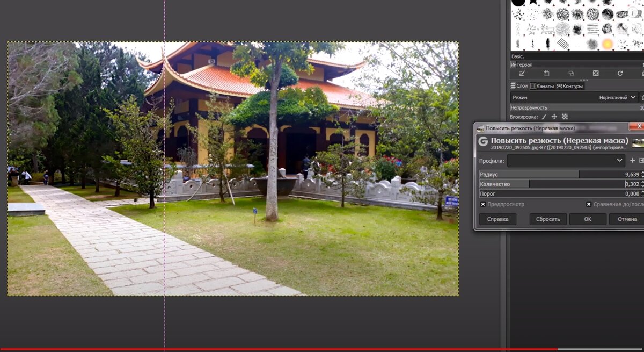644x352 pixels.
Task: Click the Справка button
Action: pyautogui.click(x=497, y=219)
